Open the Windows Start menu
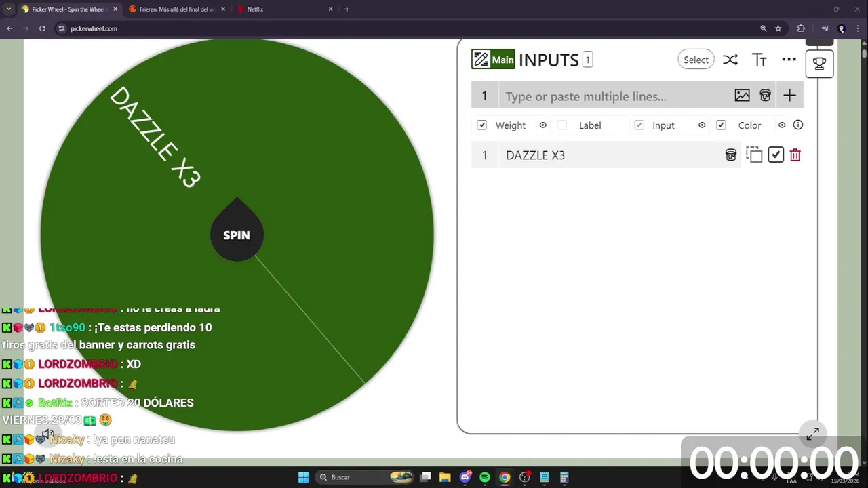Screen dimensions: 868x488 point(304,477)
